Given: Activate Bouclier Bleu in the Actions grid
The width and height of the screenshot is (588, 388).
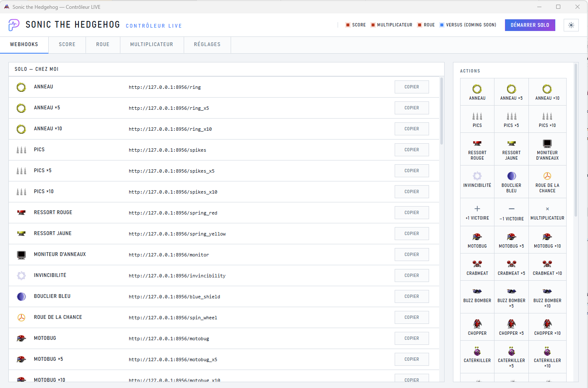Looking at the screenshot, I should 511,182.
